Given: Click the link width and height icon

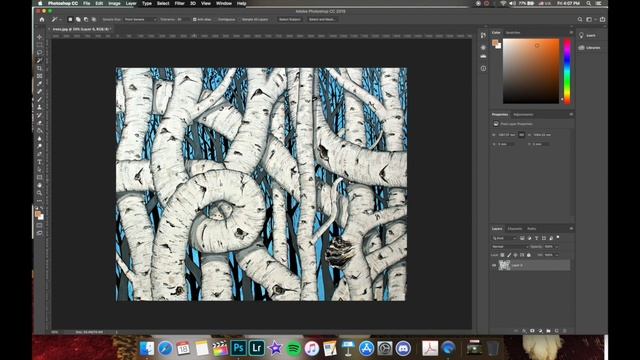Looking at the screenshot, I should point(521,135).
